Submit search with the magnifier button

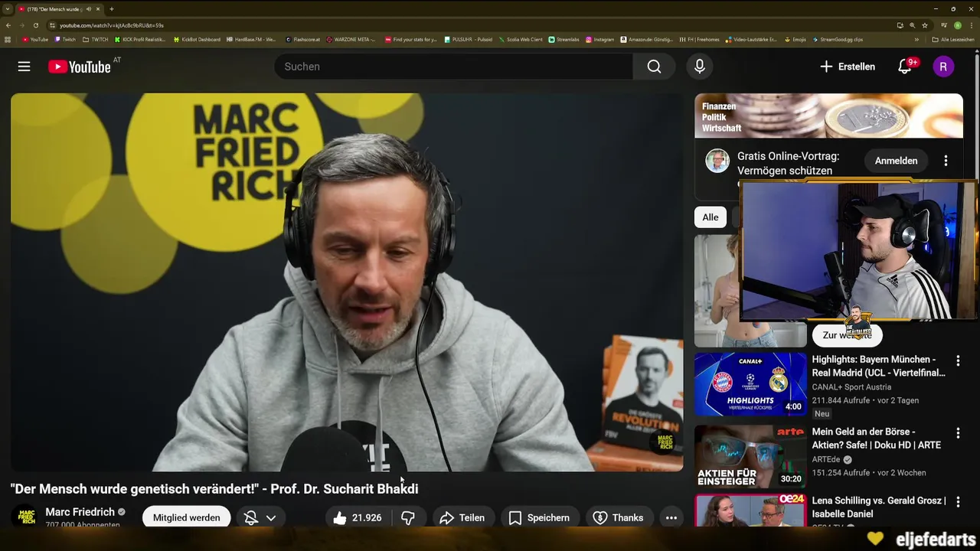point(654,67)
